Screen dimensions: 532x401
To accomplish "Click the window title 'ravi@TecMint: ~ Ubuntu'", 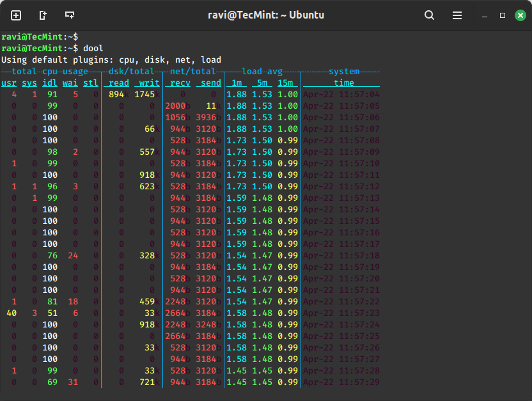I will point(266,15).
